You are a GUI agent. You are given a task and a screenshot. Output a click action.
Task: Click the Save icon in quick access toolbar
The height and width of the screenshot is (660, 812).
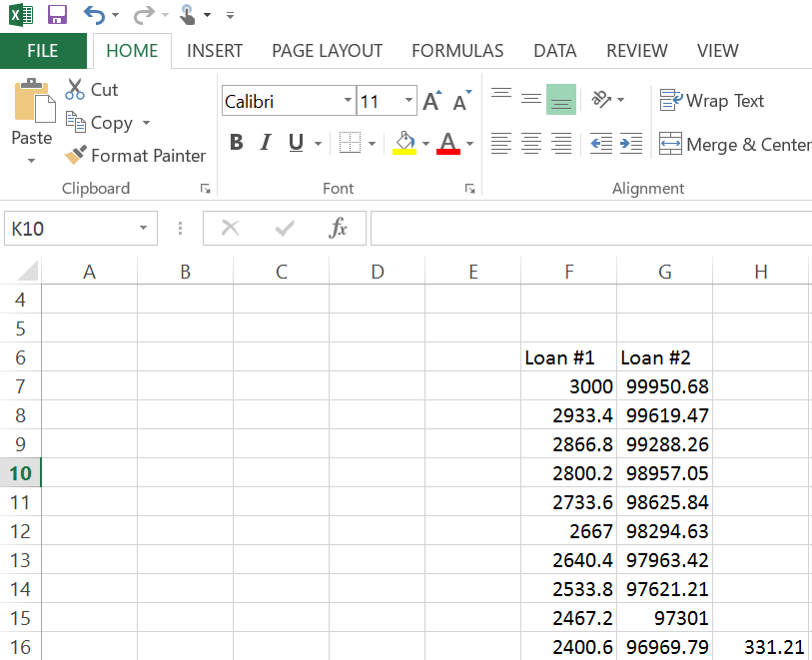[x=57, y=15]
